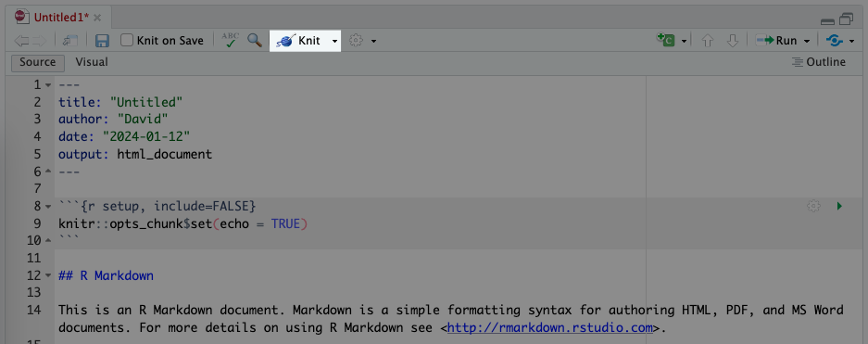
Task: Switch to the Visual editor mode
Action: (x=92, y=62)
